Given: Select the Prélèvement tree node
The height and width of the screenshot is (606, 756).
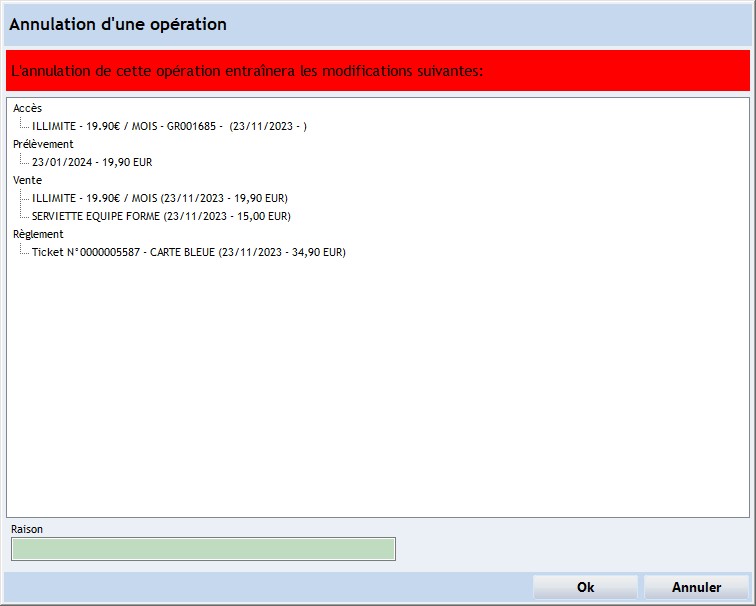Looking at the screenshot, I should coord(43,144).
